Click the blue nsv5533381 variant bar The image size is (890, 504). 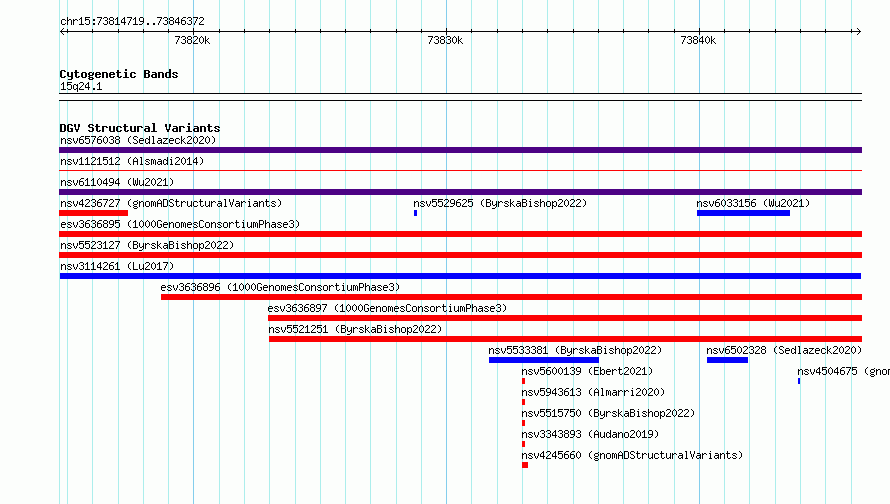pyautogui.click(x=544, y=360)
